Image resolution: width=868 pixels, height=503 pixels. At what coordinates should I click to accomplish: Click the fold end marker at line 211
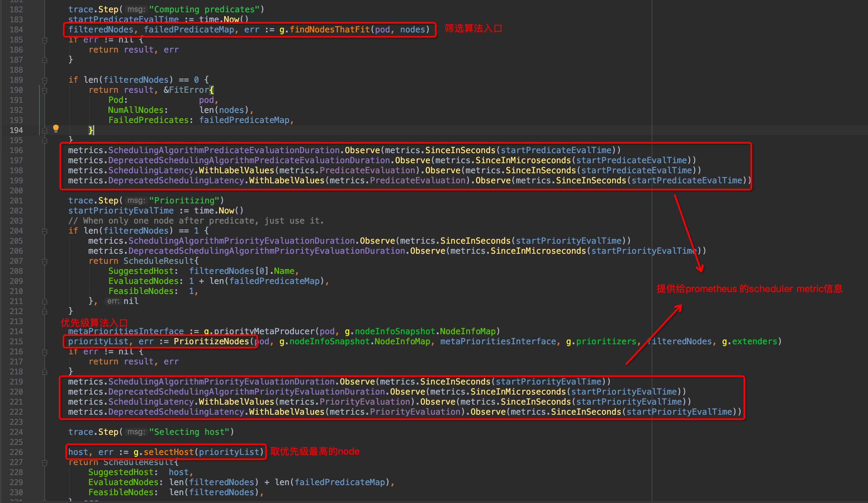click(45, 302)
